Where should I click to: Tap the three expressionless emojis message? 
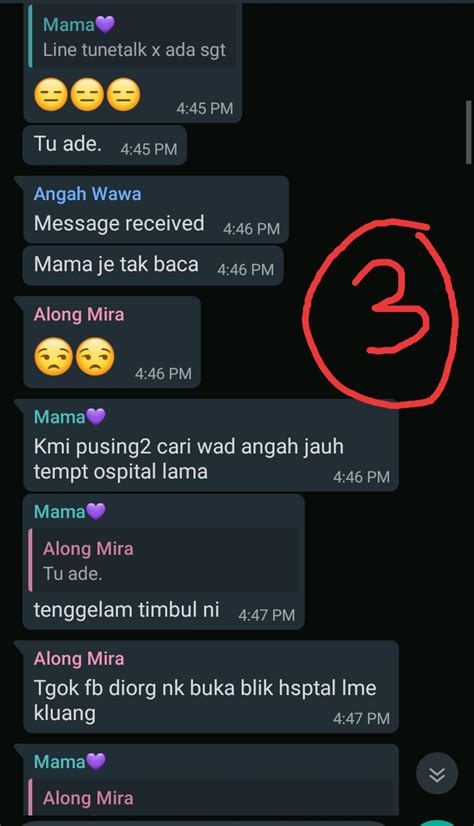tap(87, 95)
